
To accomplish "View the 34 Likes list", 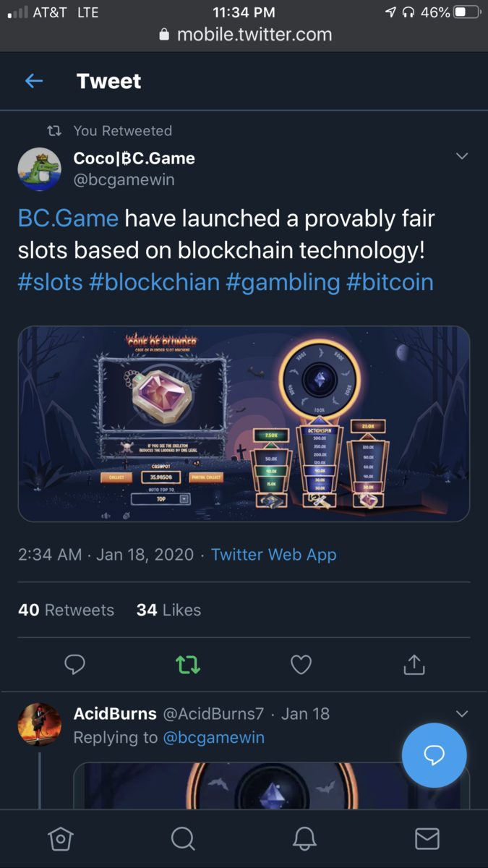I will pos(168,610).
